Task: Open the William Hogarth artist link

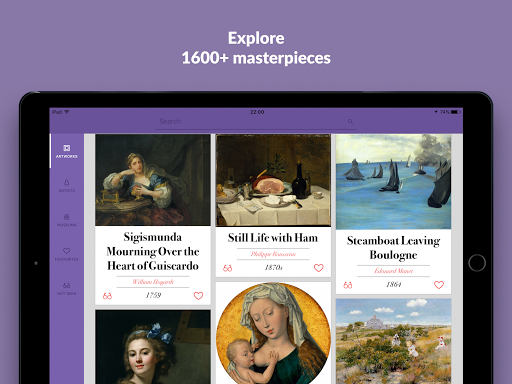Action: pyautogui.click(x=153, y=282)
